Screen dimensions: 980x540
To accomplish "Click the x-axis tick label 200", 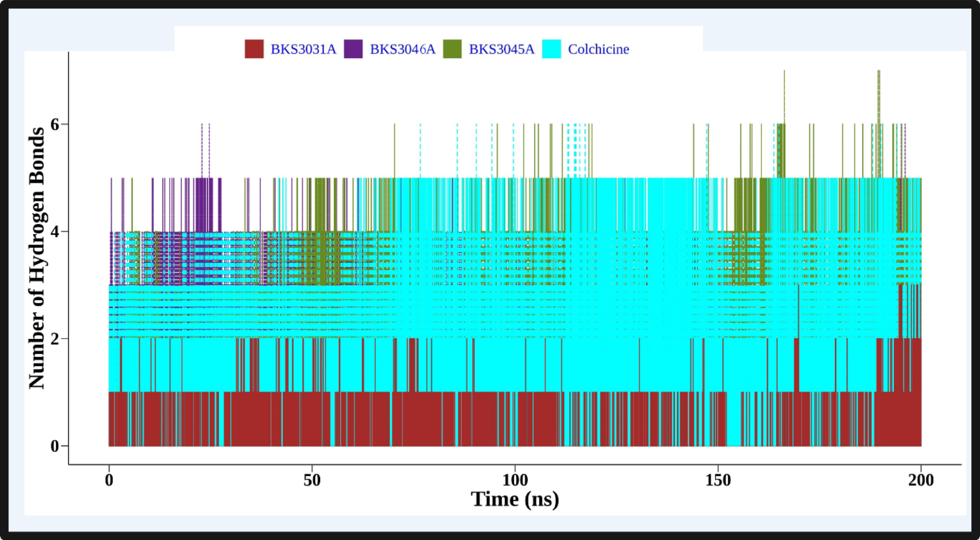I will pos(921,480).
